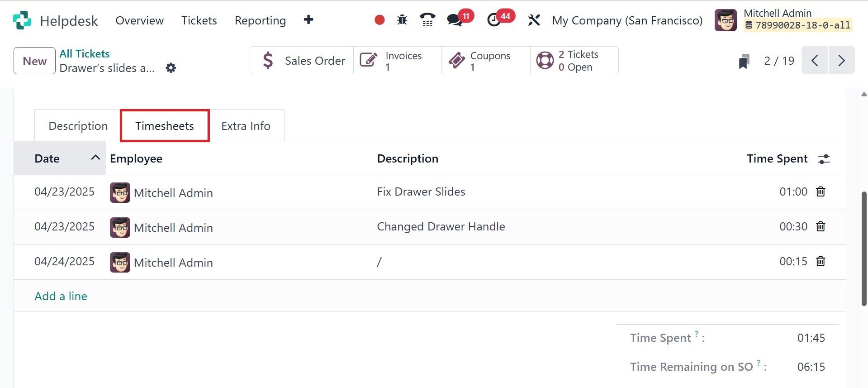
Task: Open the debug bug icon menu
Action: pyautogui.click(x=402, y=20)
